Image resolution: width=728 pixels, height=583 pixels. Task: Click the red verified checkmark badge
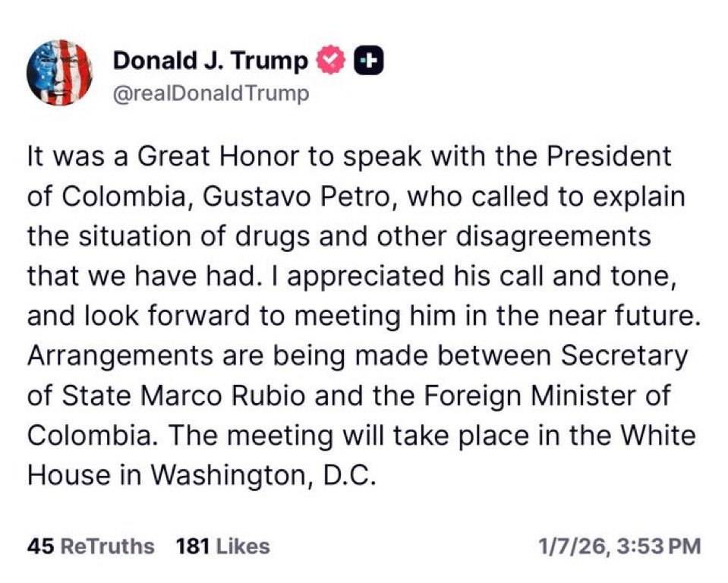332,60
